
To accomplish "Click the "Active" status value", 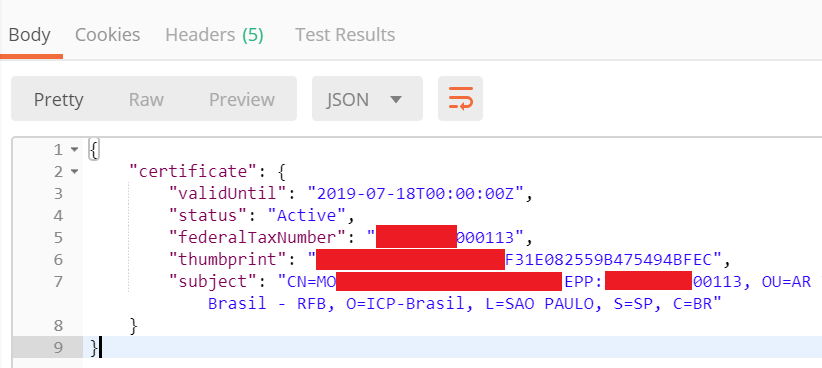I will pos(307,215).
